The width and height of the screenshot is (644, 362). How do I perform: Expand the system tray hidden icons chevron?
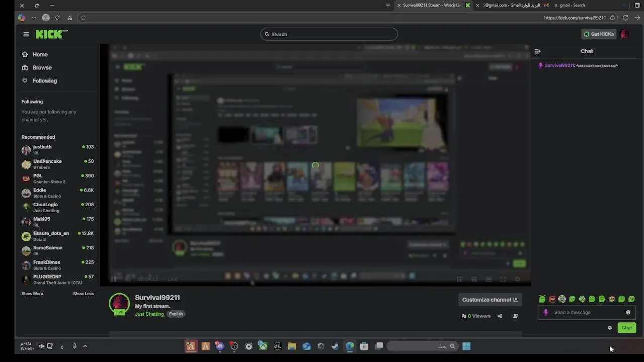tap(85, 346)
